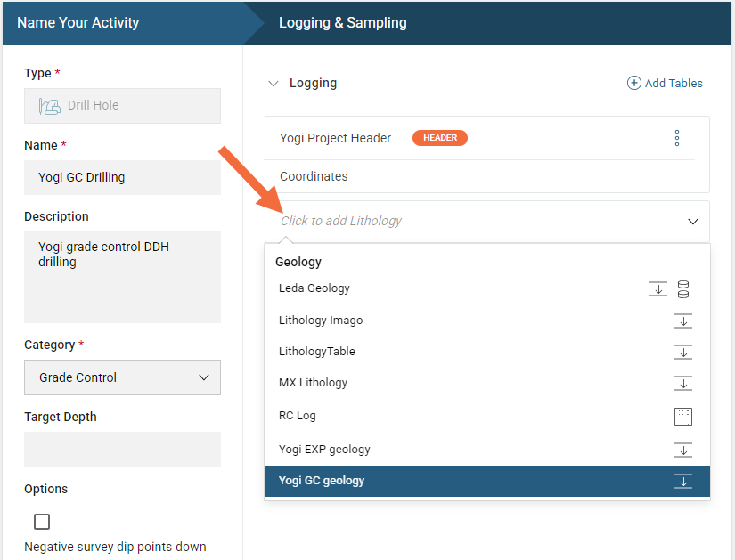Collapse the Logging section chevron
Screen dimensions: 735x560
pyautogui.click(x=274, y=84)
